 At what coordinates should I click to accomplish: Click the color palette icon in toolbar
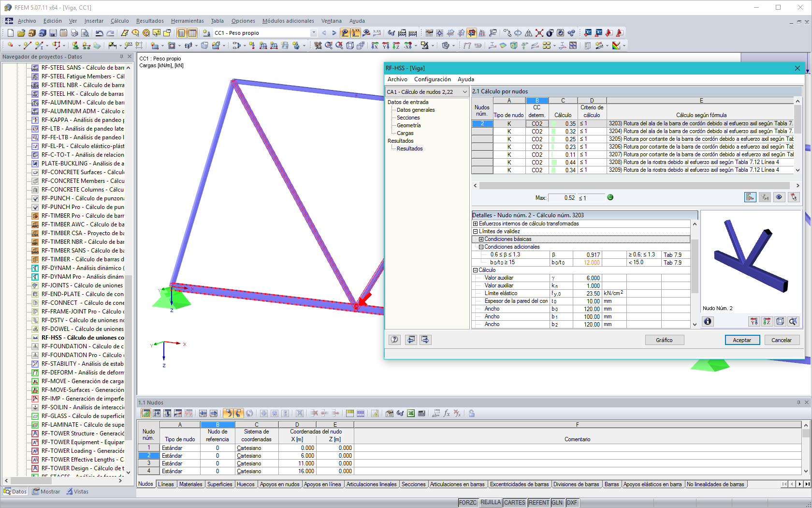tap(616, 45)
